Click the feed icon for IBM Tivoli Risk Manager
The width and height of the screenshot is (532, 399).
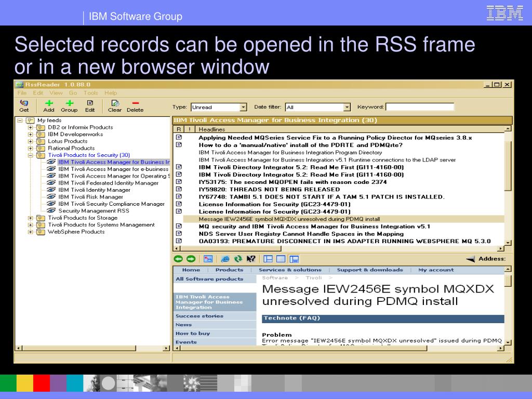click(51, 197)
